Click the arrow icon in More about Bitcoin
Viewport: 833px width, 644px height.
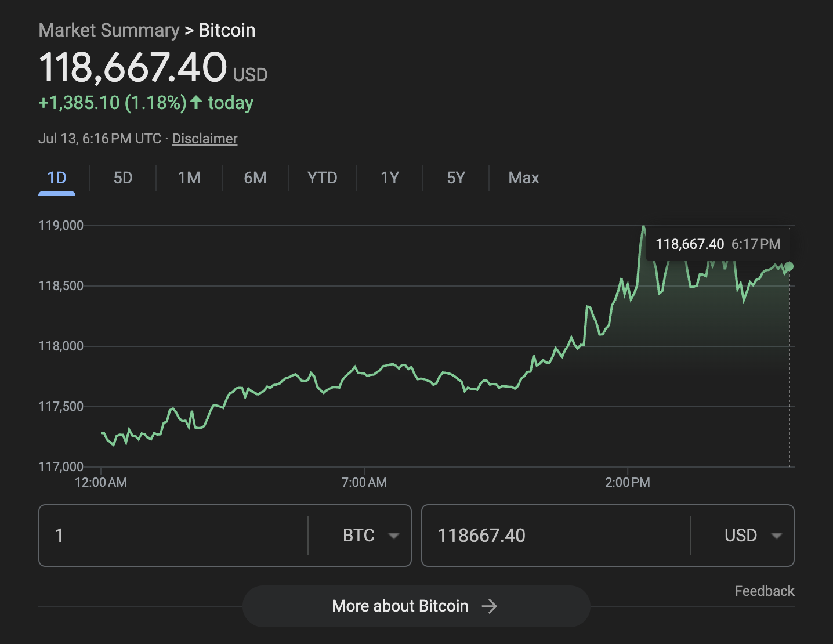pyautogui.click(x=490, y=606)
